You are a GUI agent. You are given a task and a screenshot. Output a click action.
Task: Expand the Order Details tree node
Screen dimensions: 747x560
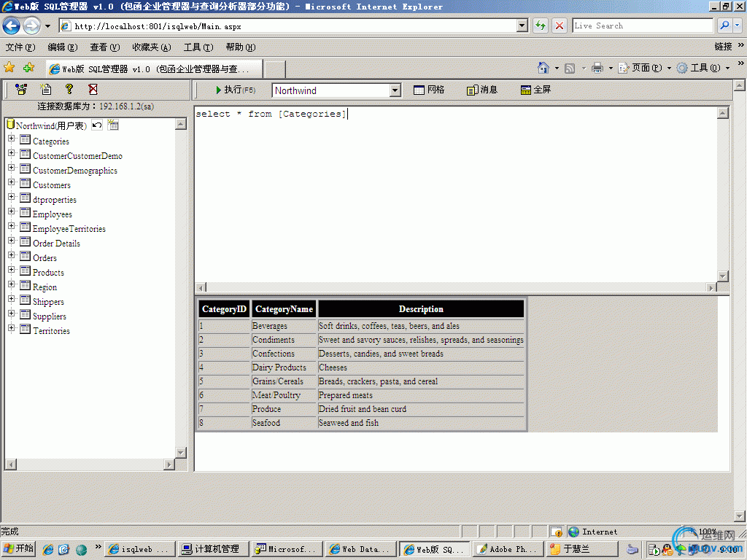pyautogui.click(x=12, y=241)
